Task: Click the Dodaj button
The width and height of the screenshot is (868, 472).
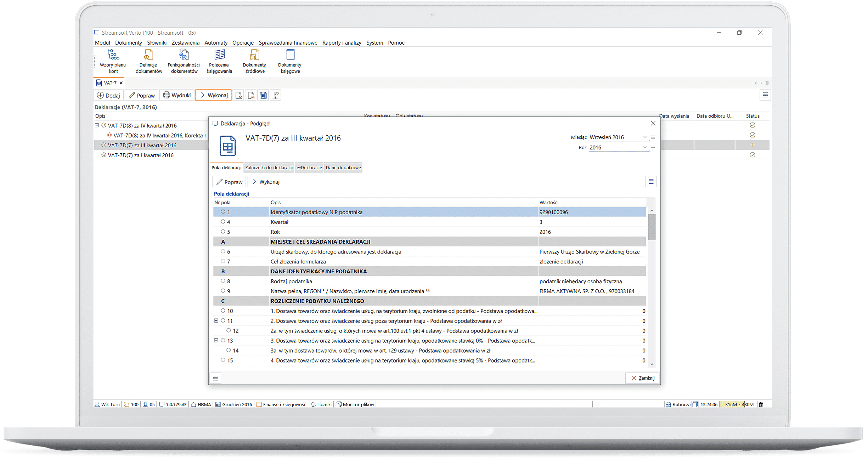Action: click(x=109, y=95)
